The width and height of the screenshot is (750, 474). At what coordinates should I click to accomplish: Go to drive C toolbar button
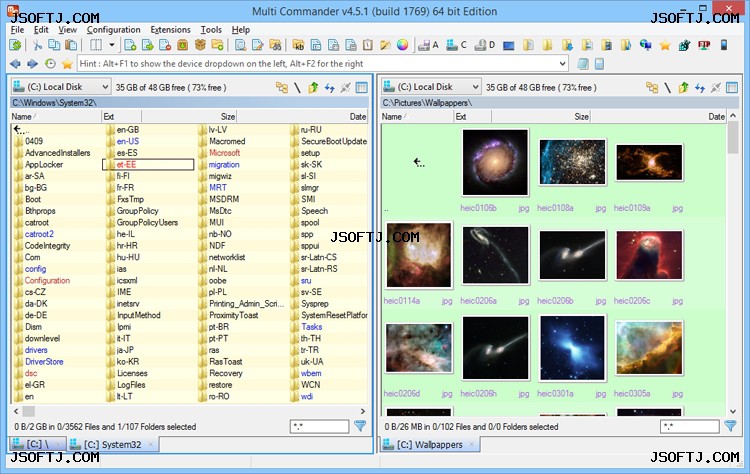(456, 45)
